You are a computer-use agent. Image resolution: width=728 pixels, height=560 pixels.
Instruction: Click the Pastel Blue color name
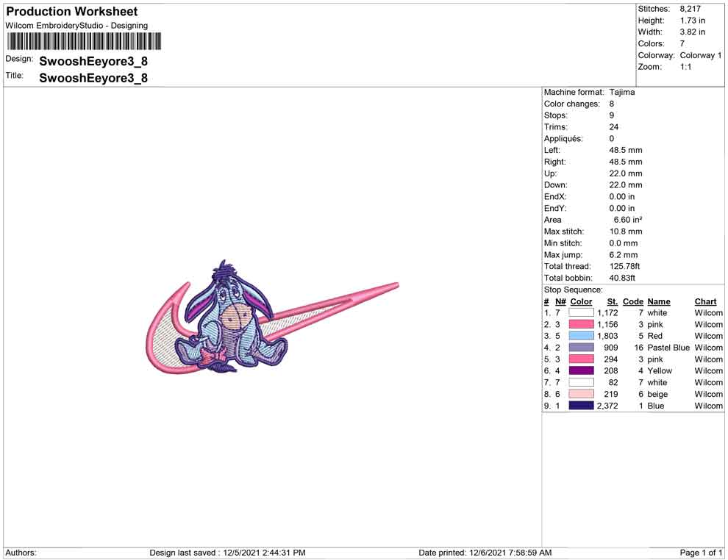(668, 348)
